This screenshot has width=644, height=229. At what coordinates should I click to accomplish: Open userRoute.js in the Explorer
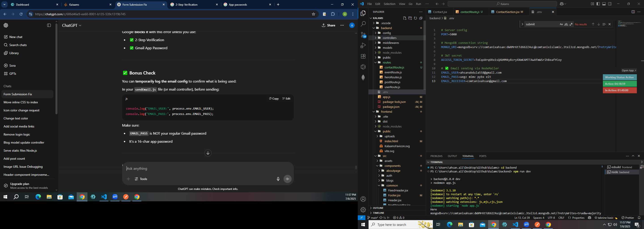[392, 87]
